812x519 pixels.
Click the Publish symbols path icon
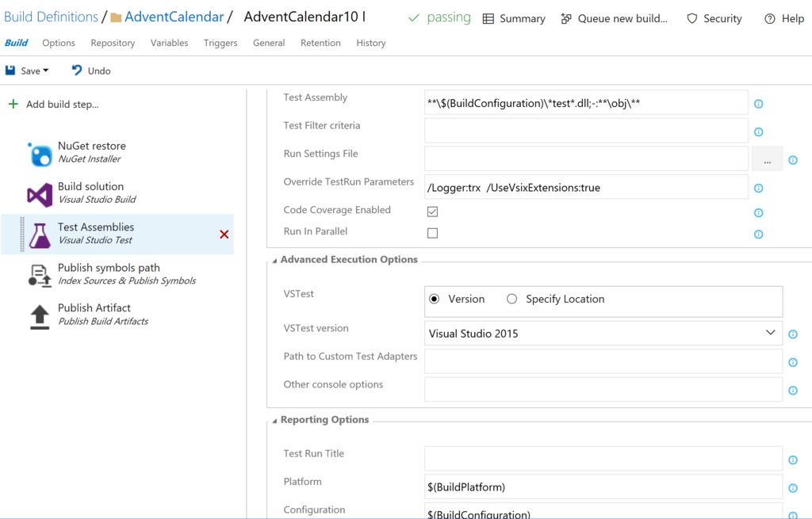tap(40, 275)
